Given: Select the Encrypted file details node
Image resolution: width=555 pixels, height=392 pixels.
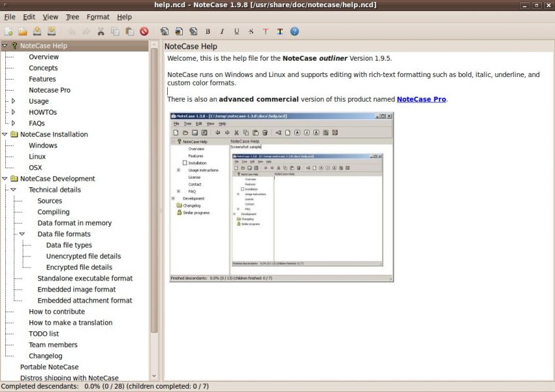Looking at the screenshot, I should pos(80,267).
